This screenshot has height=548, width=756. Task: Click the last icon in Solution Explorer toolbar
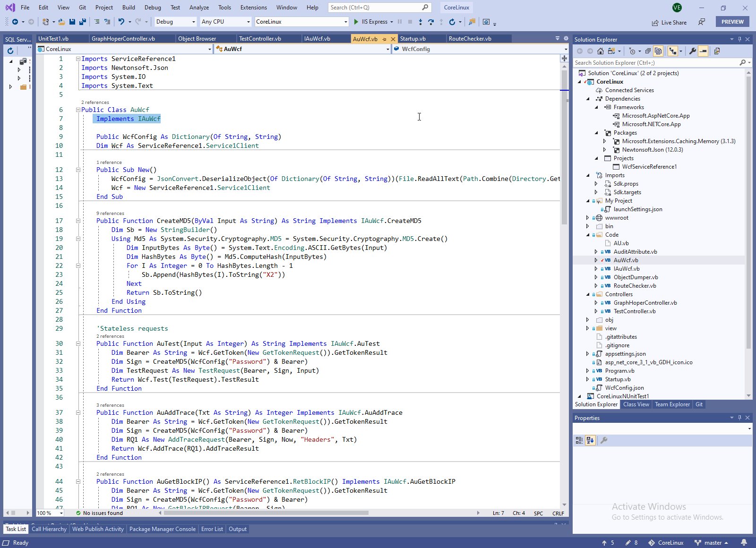717,51
